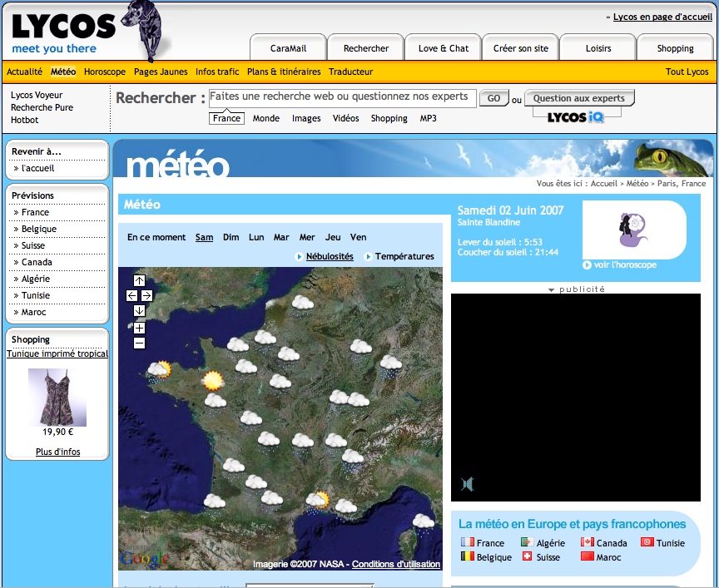The image size is (719, 588).
Task: Click Question aux experts button
Action: pos(579,98)
